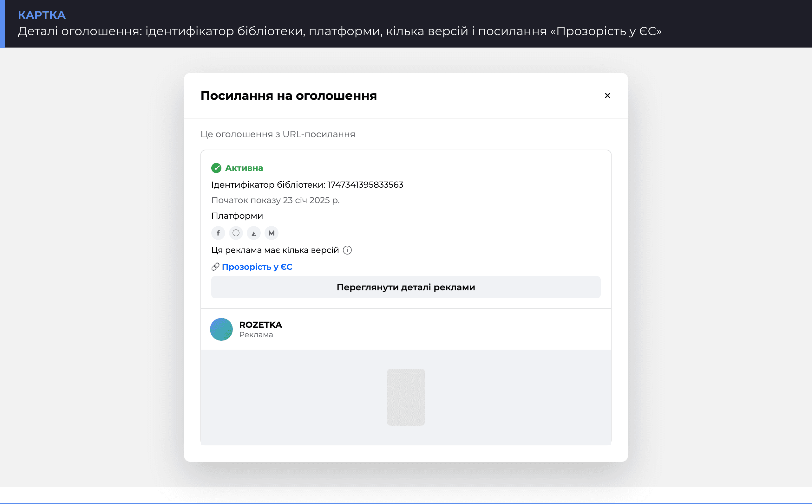
Task: Click «Початок показу 23 січ 2025 р.» text
Action: [275, 200]
